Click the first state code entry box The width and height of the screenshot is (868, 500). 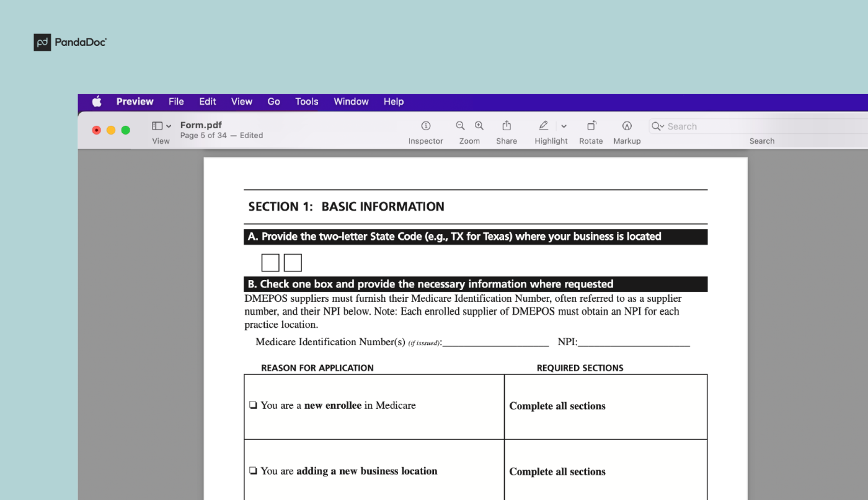pos(270,262)
